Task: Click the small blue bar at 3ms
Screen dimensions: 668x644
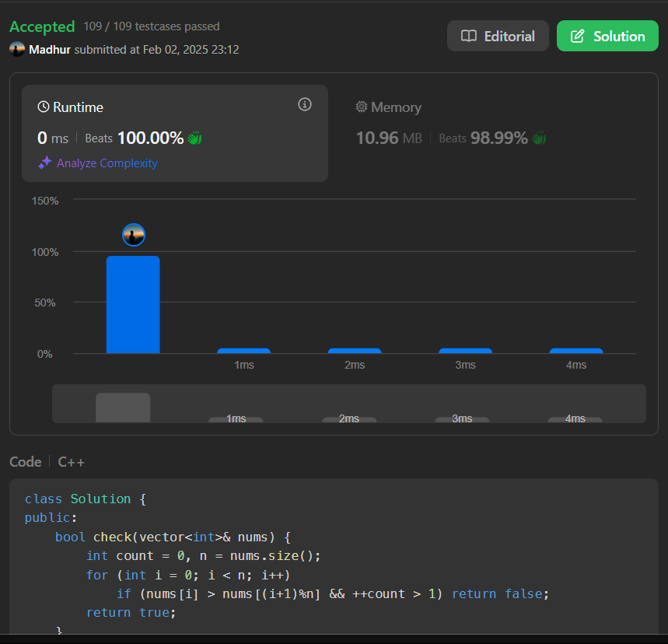Action: click(465, 351)
